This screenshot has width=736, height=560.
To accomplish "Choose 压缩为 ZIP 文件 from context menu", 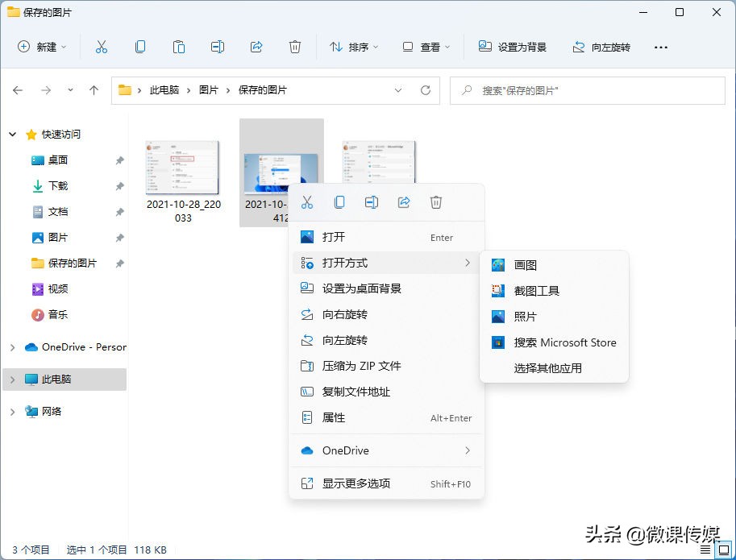I will (x=386, y=367).
